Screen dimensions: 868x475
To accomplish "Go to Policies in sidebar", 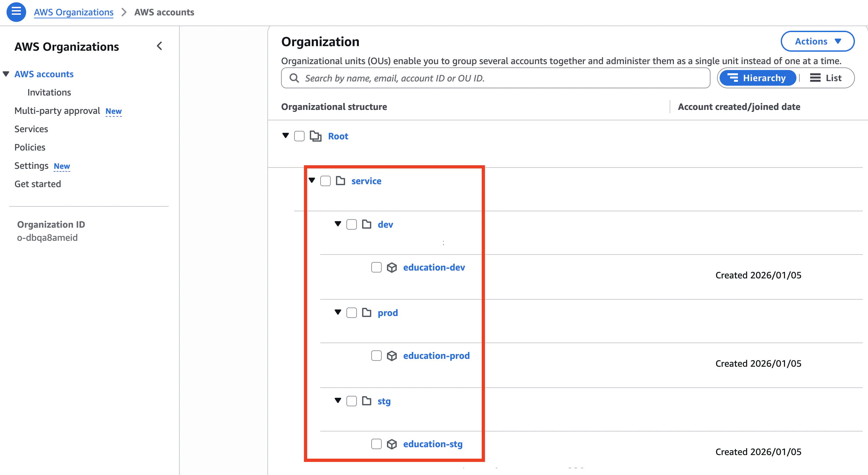I will coord(30,148).
